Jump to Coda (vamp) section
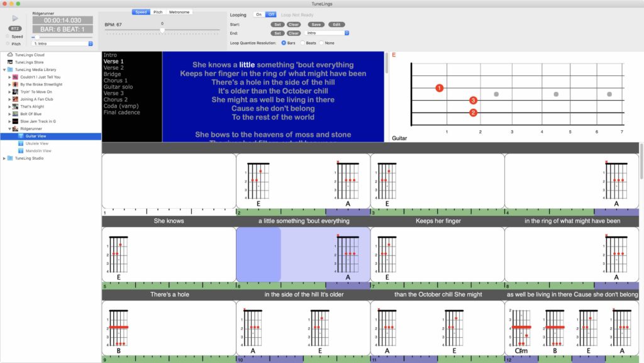This screenshot has height=363, width=644. (121, 106)
